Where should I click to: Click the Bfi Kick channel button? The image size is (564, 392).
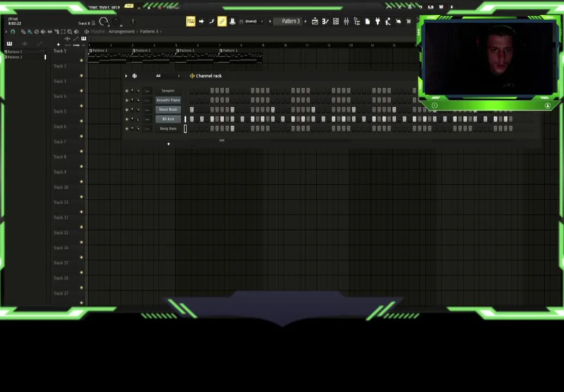[168, 119]
